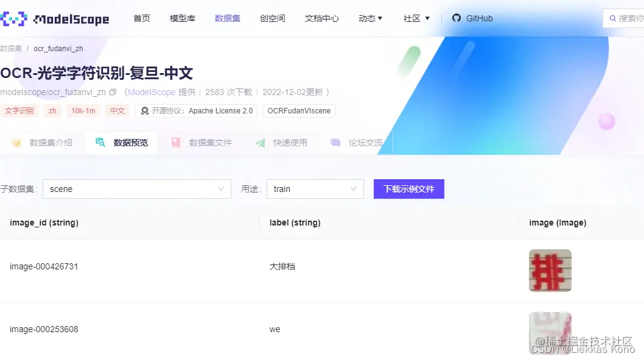Switch to the 模型库 menu item
The height and width of the screenshot is (359, 644).
coord(182,18)
